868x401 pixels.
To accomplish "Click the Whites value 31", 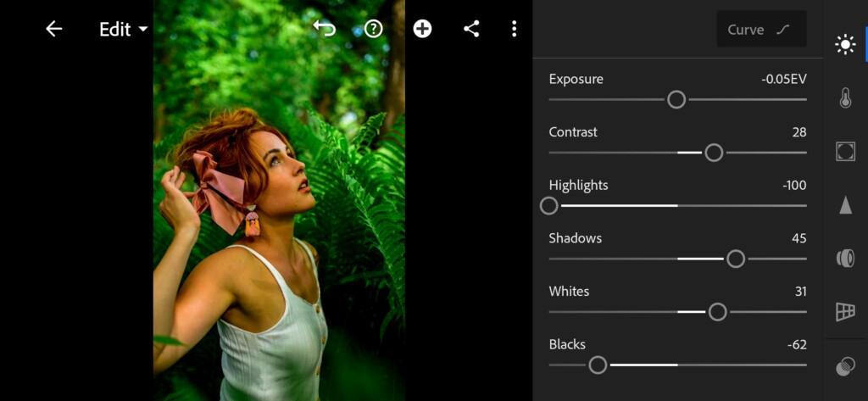I will pyautogui.click(x=800, y=292).
